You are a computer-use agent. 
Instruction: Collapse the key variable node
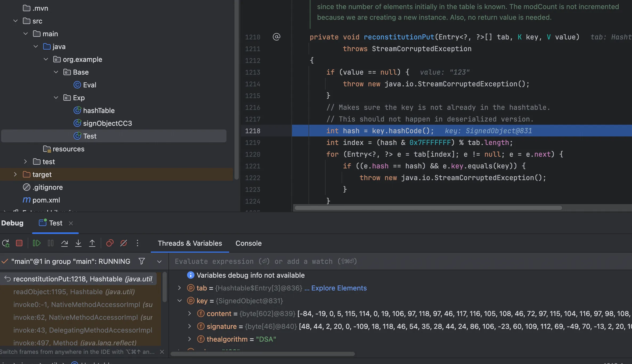(x=179, y=301)
